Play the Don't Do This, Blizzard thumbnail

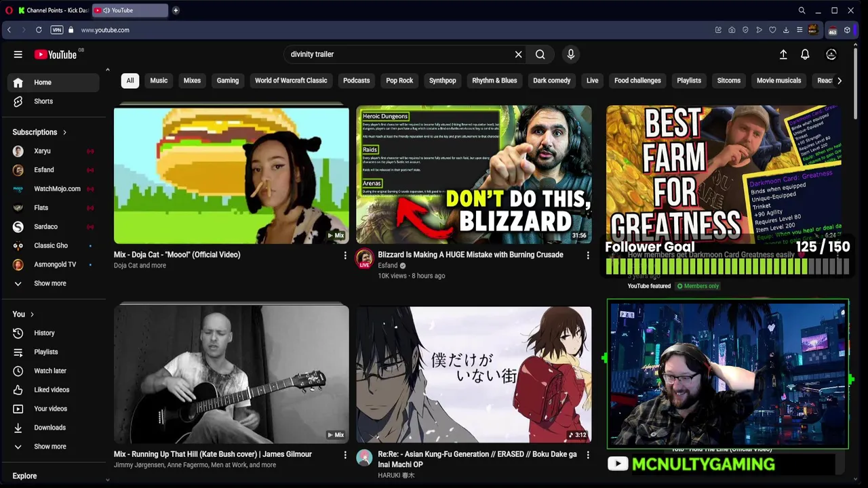[474, 174]
